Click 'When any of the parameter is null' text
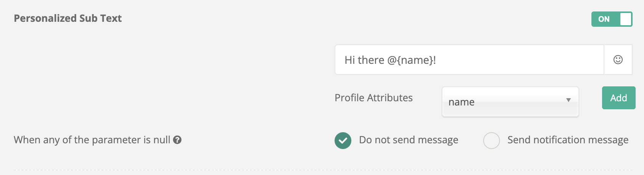Image resolution: width=644 pixels, height=175 pixels. 92,140
